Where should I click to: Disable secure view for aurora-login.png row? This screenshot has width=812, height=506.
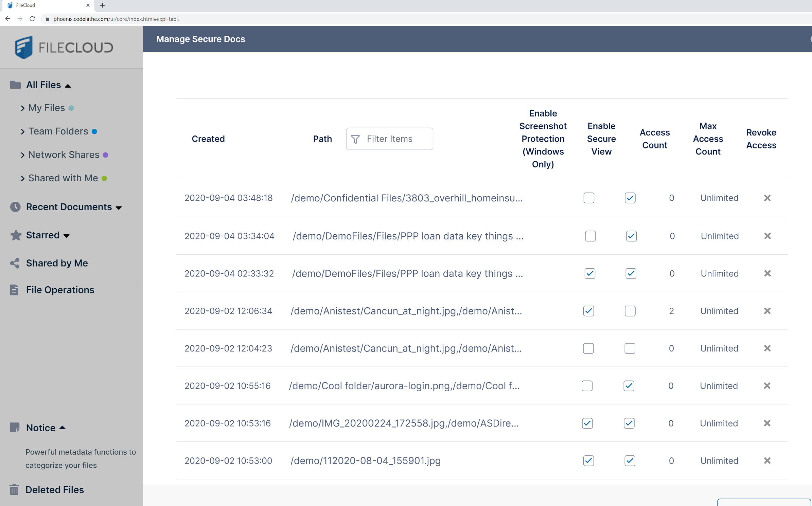tap(629, 386)
